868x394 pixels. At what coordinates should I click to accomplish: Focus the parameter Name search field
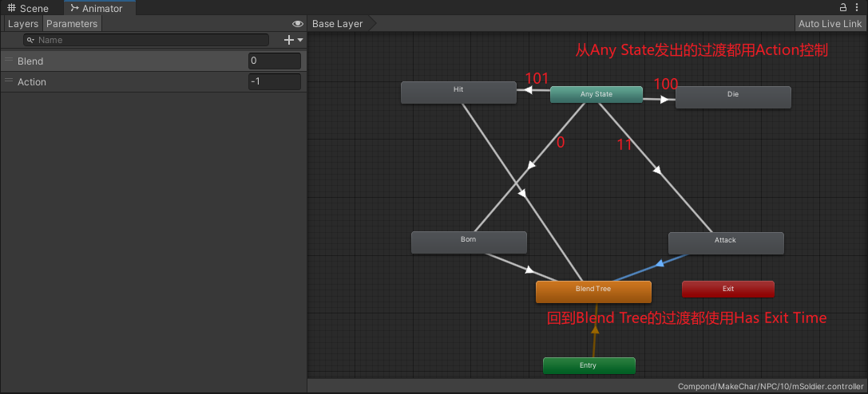(145, 40)
